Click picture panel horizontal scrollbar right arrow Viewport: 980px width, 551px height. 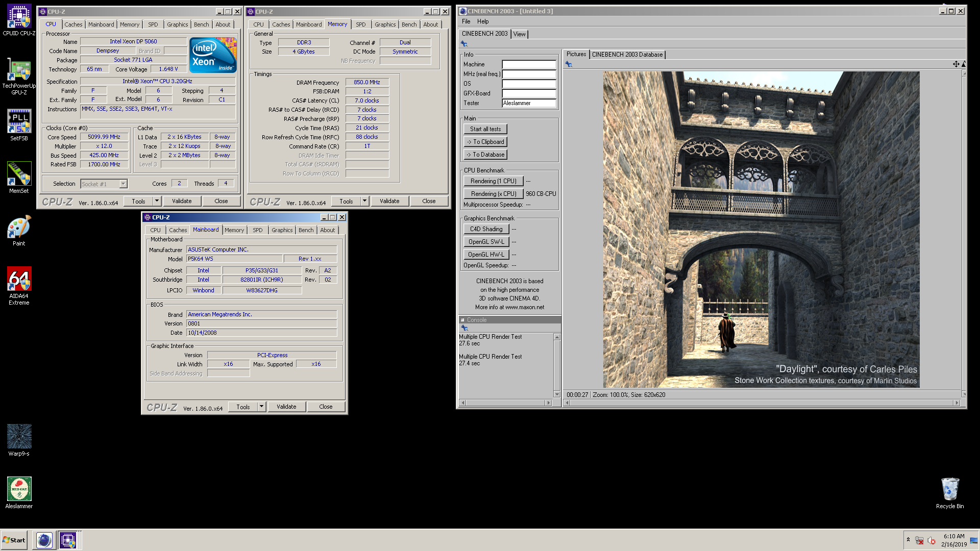(x=957, y=403)
